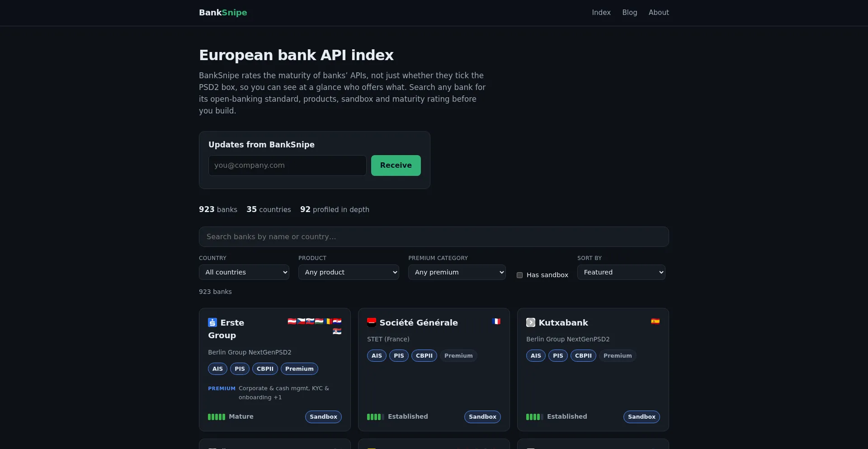Screen dimensions: 868x449
Task: Click the Premium tag on Kutxabank card
Action: [x=618, y=356]
